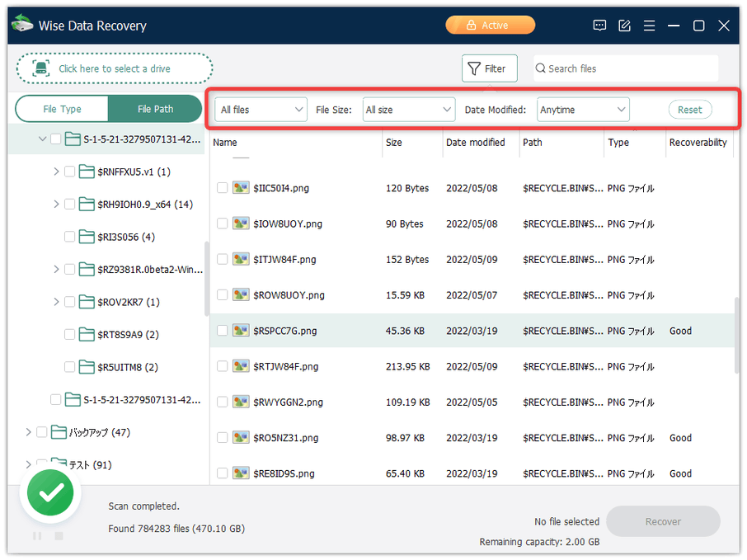Expand the $ROV2KR7 folder
This screenshot has width=747, height=560.
tap(56, 302)
